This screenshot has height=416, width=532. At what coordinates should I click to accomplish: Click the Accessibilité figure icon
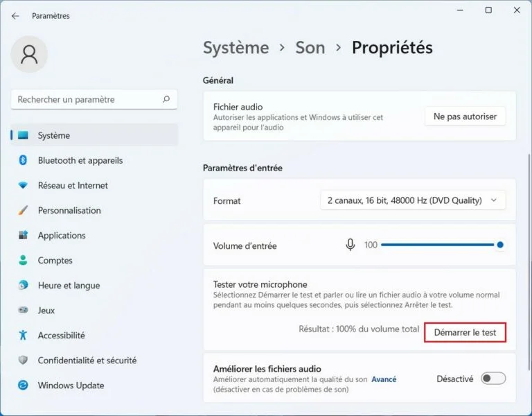[23, 335]
